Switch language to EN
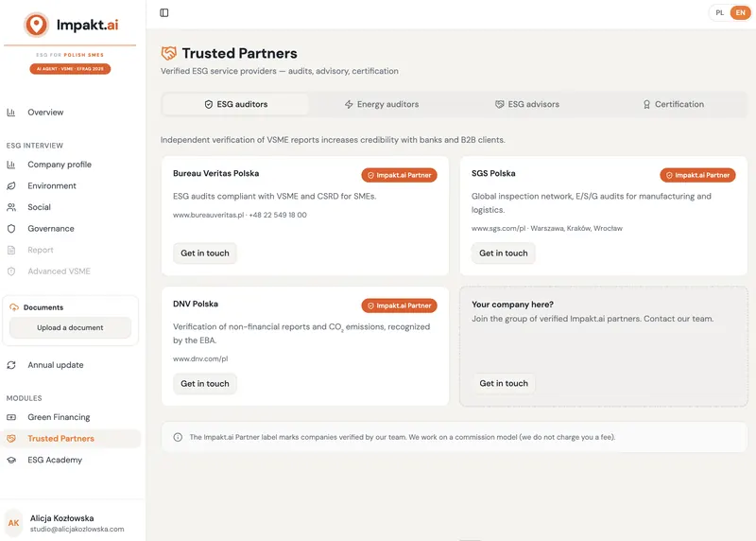The height and width of the screenshot is (541, 756). [740, 12]
